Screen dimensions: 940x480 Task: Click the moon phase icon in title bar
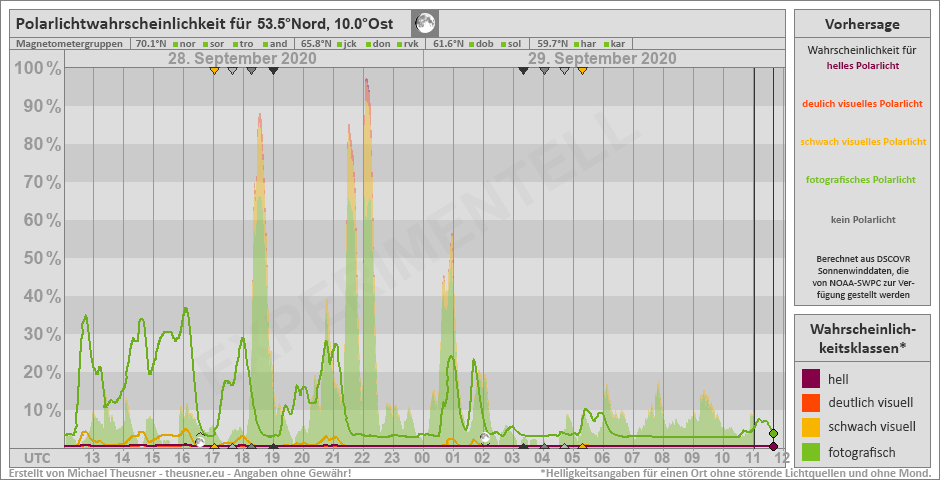425,23
